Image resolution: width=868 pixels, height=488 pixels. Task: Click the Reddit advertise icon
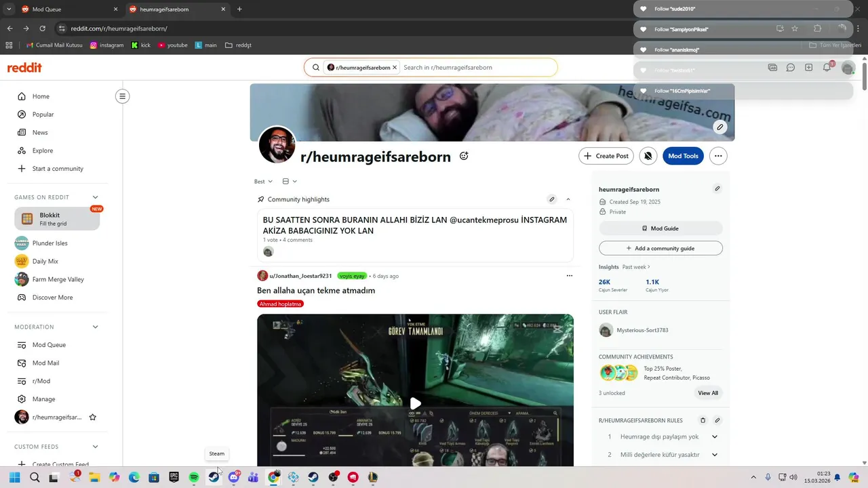click(x=772, y=68)
